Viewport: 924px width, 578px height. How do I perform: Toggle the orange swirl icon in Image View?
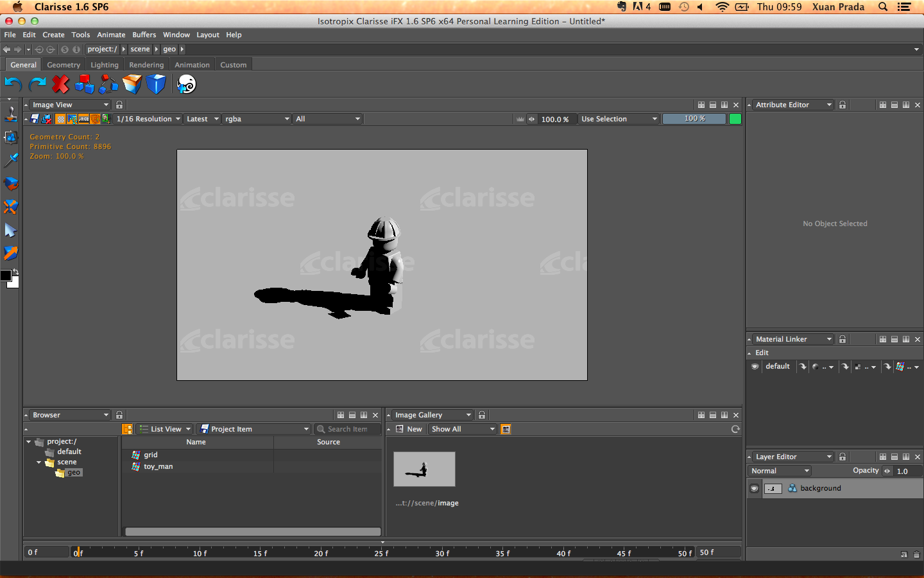(x=95, y=119)
